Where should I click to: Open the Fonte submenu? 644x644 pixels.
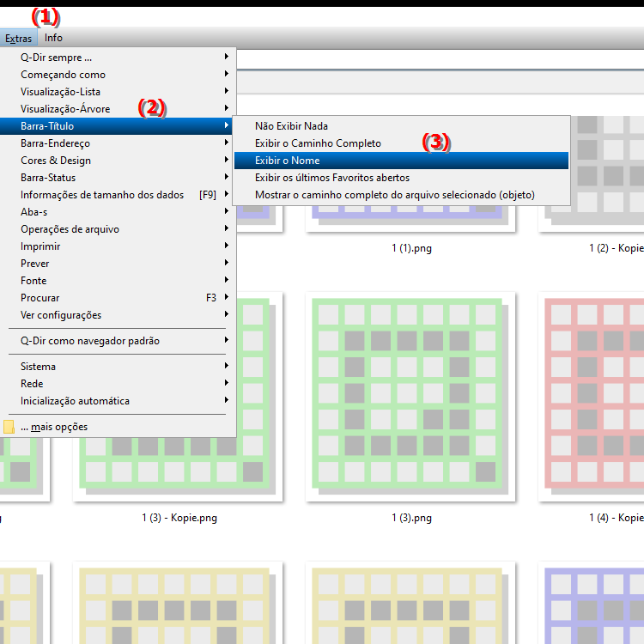tap(118, 281)
